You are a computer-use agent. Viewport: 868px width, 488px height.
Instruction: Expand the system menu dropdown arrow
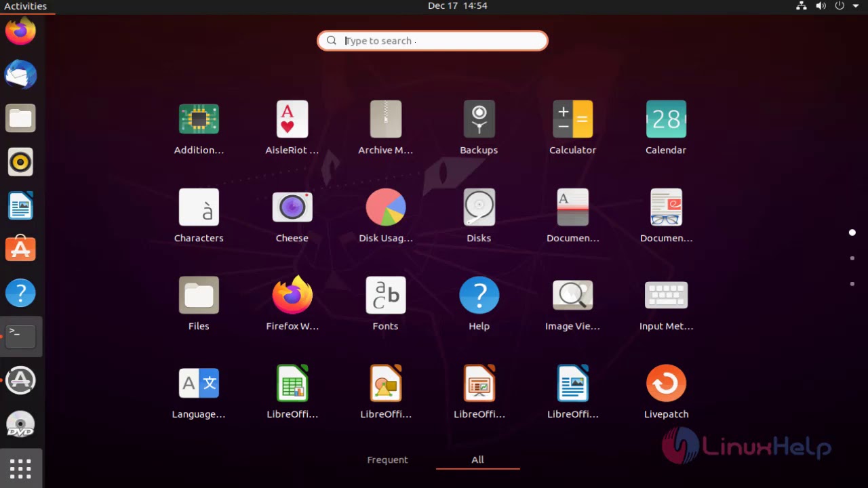[856, 5]
